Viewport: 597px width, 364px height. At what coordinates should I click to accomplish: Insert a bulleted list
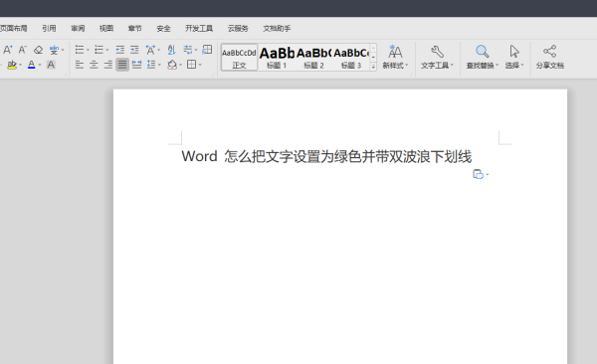pyautogui.click(x=80, y=50)
